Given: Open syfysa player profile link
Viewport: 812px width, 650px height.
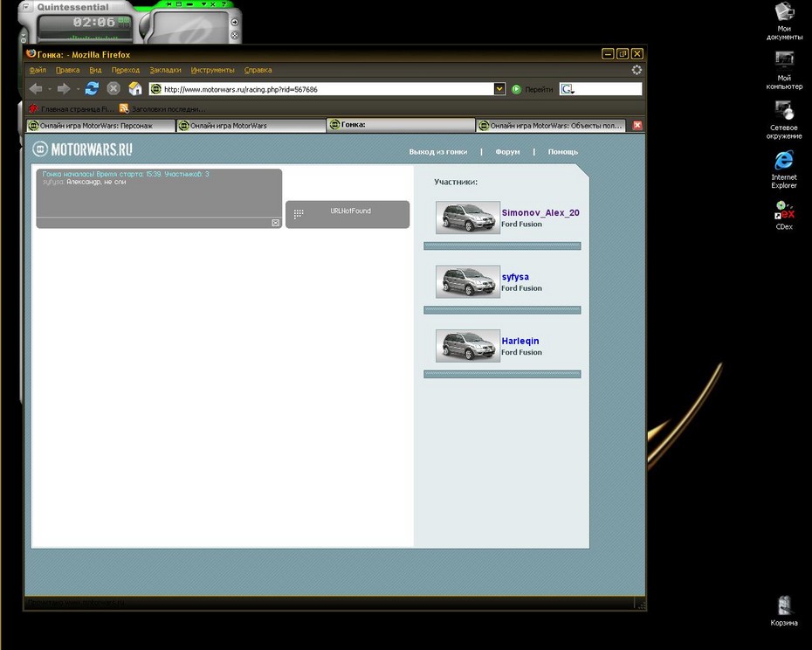Looking at the screenshot, I should tap(515, 277).
